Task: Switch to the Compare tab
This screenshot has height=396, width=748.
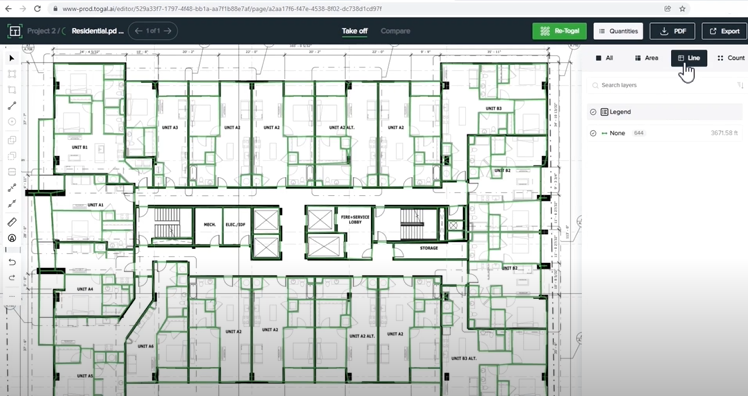Action: click(395, 31)
